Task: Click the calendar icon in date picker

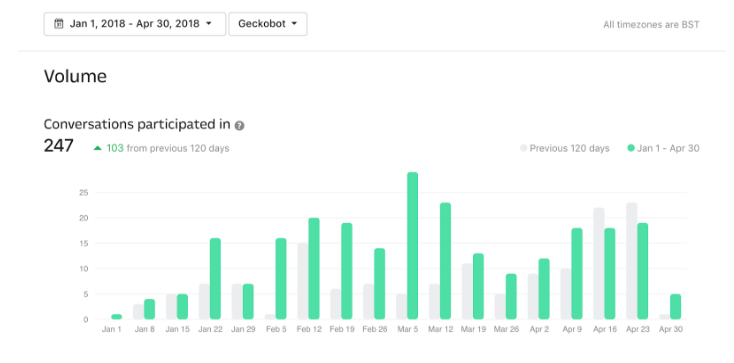Action: pyautogui.click(x=59, y=24)
